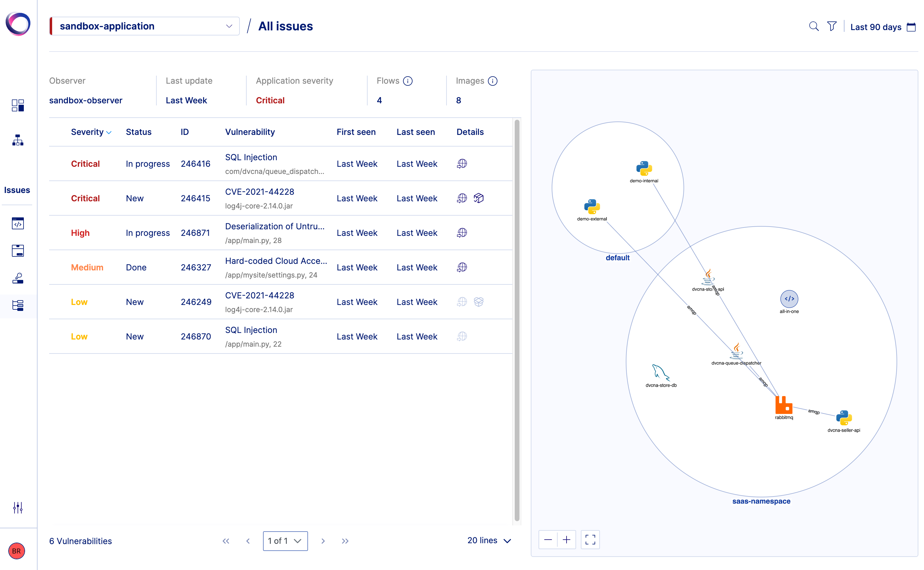This screenshot has height=570, width=924.
Task: Click the Vulnerability column header
Action: tap(250, 132)
